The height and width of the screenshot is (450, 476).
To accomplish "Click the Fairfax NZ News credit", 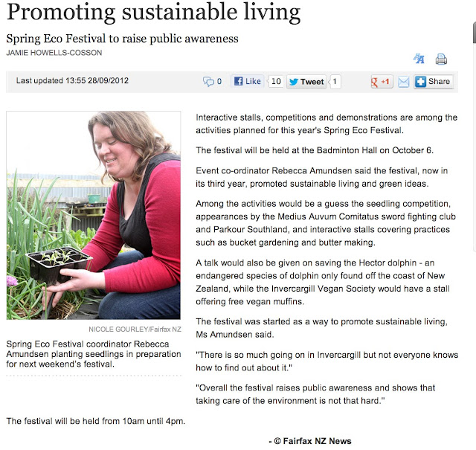I will pyautogui.click(x=310, y=441).
